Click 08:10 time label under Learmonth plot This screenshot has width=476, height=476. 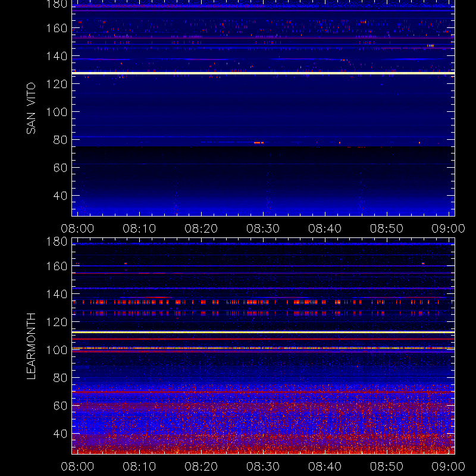(x=139, y=466)
